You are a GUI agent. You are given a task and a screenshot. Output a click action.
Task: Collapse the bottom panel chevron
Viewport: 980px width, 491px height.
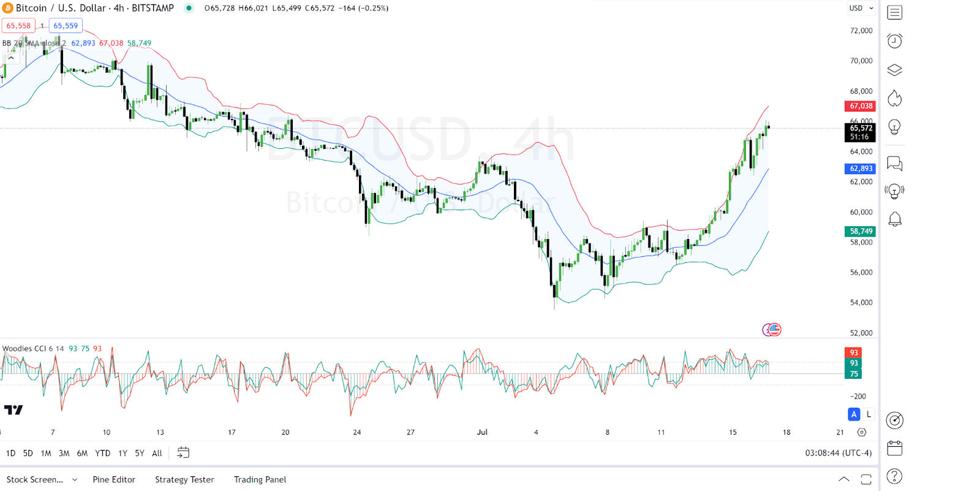844,479
